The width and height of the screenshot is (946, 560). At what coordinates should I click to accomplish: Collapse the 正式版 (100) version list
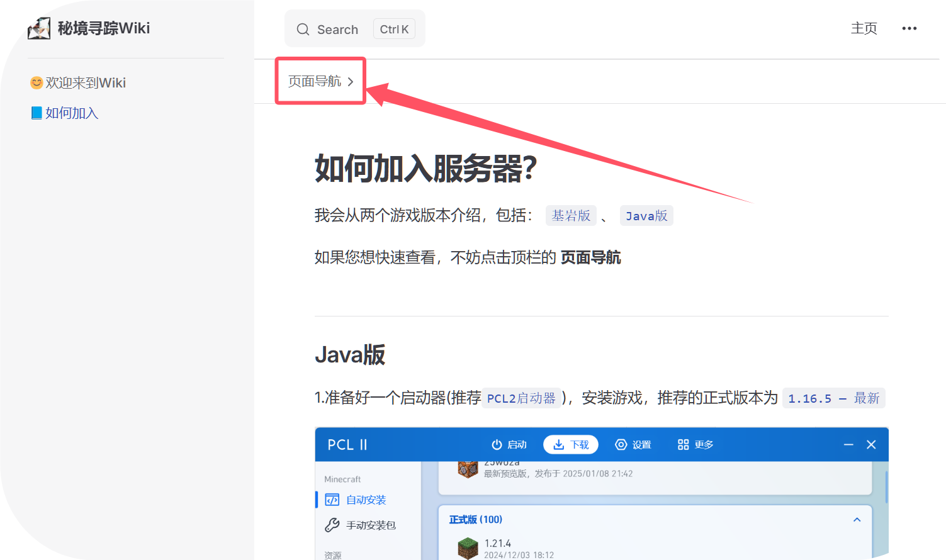click(857, 519)
